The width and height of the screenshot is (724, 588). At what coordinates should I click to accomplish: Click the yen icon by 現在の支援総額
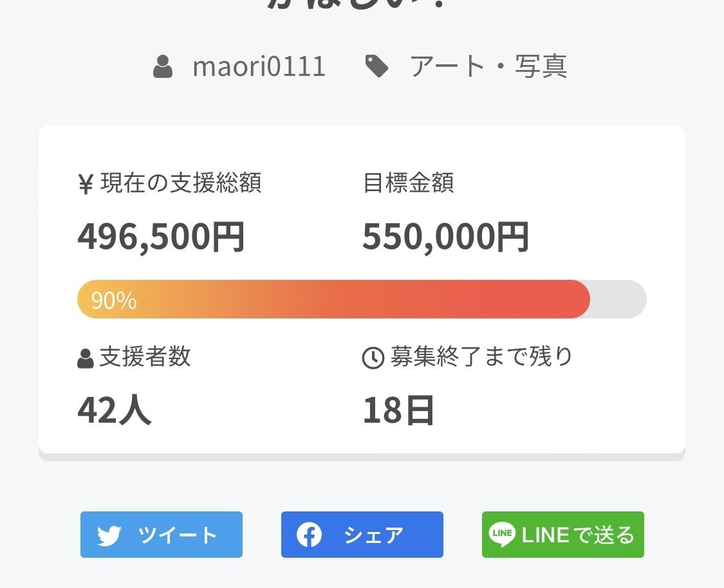click(86, 184)
